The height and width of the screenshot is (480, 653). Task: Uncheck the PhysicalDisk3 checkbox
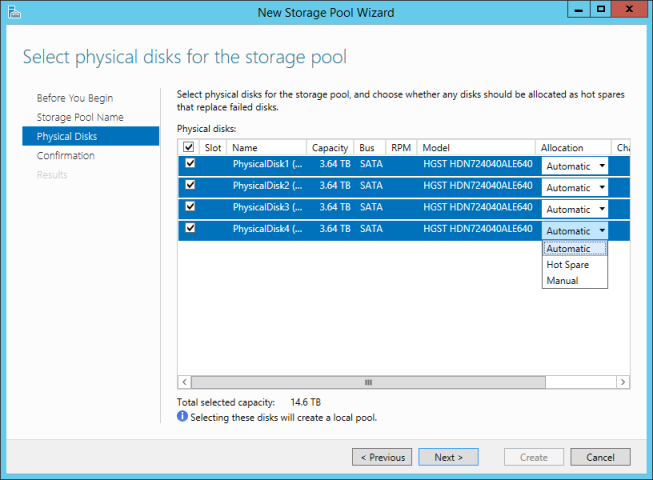click(x=190, y=206)
